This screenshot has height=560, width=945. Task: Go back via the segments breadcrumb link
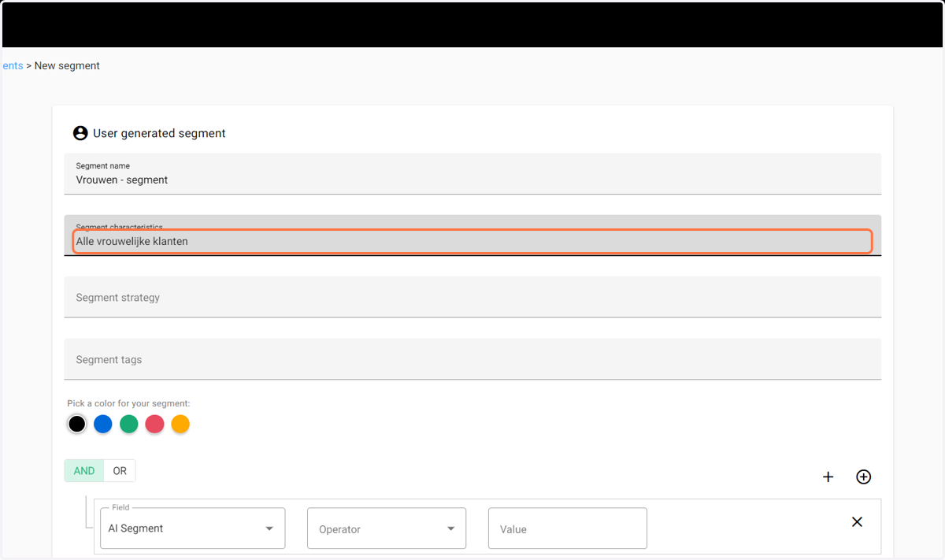(13, 66)
